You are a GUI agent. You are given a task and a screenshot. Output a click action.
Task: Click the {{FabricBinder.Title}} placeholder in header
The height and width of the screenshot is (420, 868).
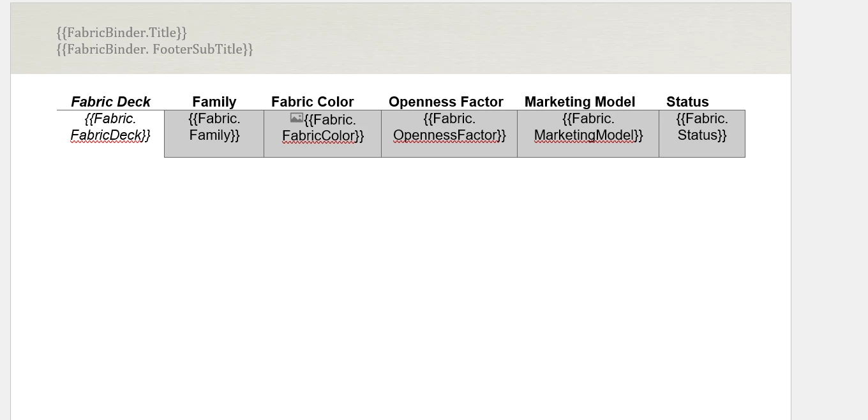121,33
